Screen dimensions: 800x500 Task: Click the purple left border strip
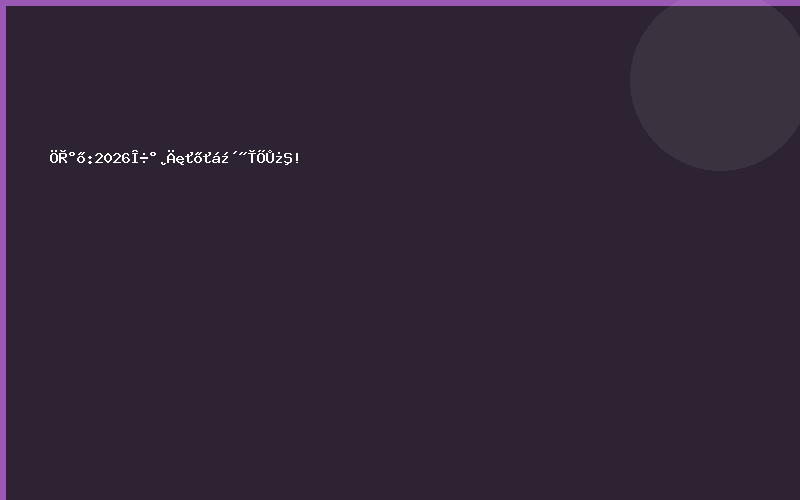point(2,250)
